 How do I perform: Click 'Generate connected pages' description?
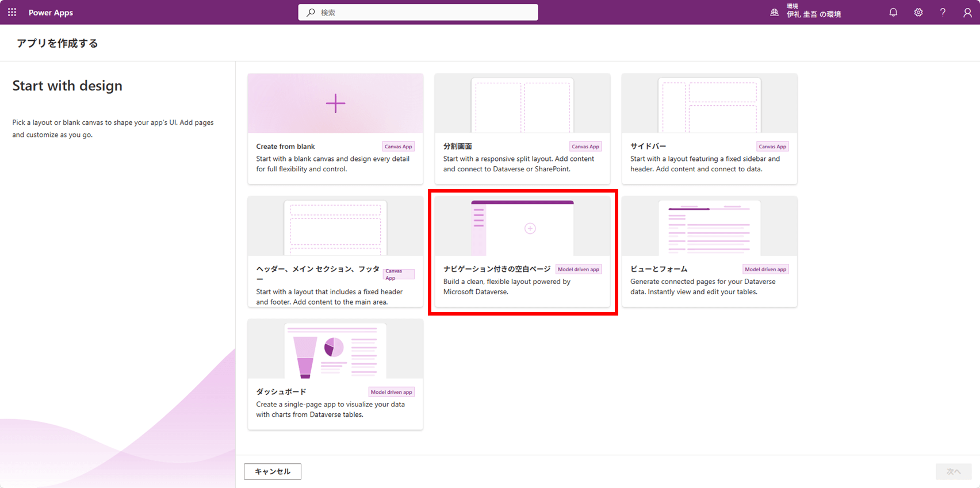(703, 287)
